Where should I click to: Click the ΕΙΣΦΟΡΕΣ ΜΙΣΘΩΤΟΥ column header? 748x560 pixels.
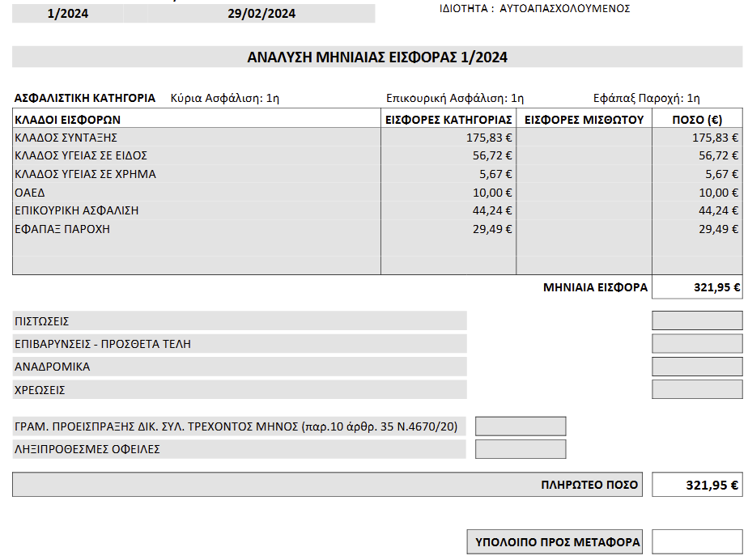click(x=584, y=119)
